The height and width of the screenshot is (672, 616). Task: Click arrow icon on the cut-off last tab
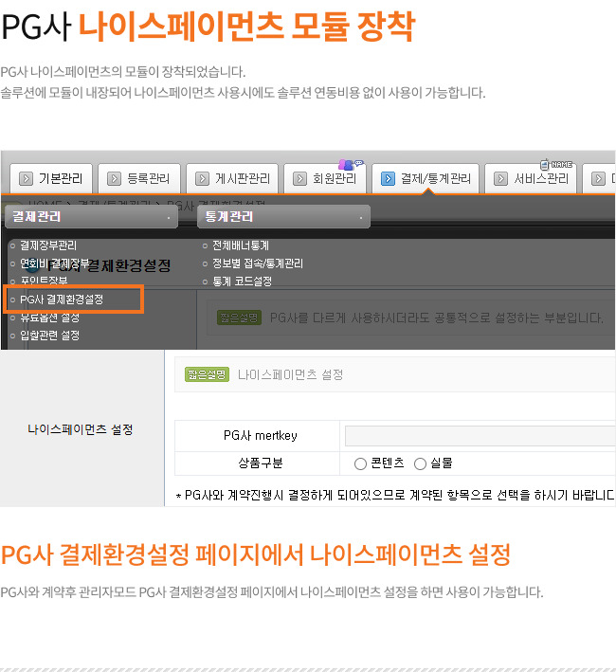[x=598, y=178]
